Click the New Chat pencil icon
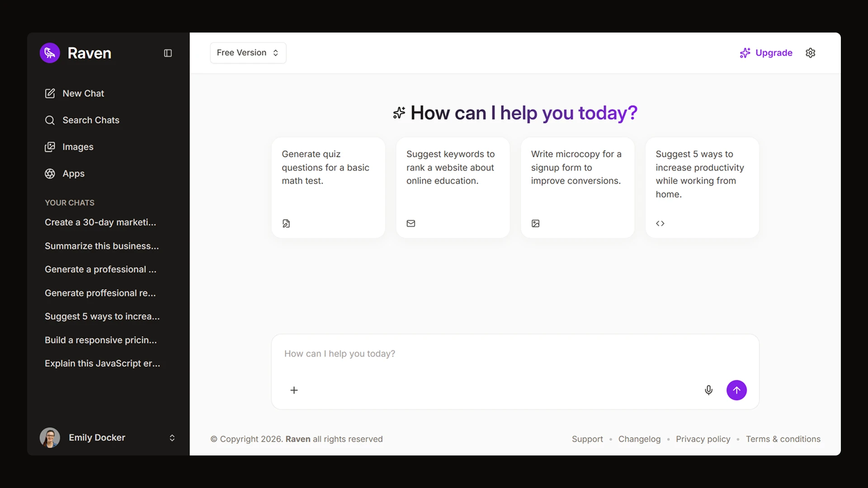 50,94
